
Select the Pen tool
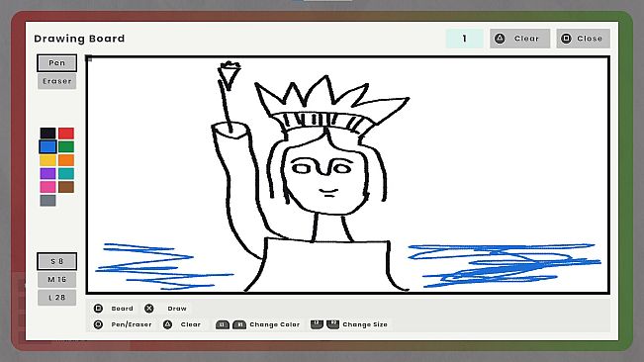(56, 62)
